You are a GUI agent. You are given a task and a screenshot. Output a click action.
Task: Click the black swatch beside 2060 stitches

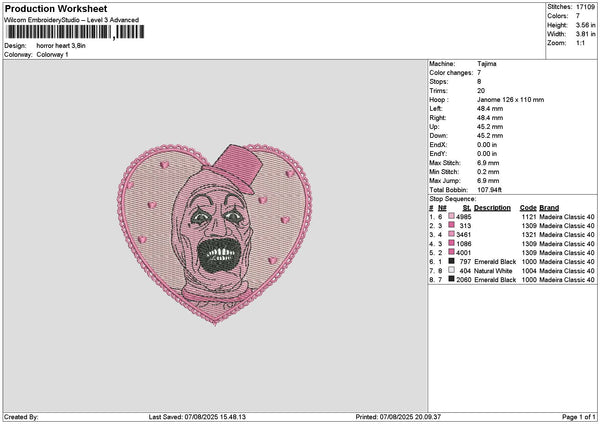[451, 279]
